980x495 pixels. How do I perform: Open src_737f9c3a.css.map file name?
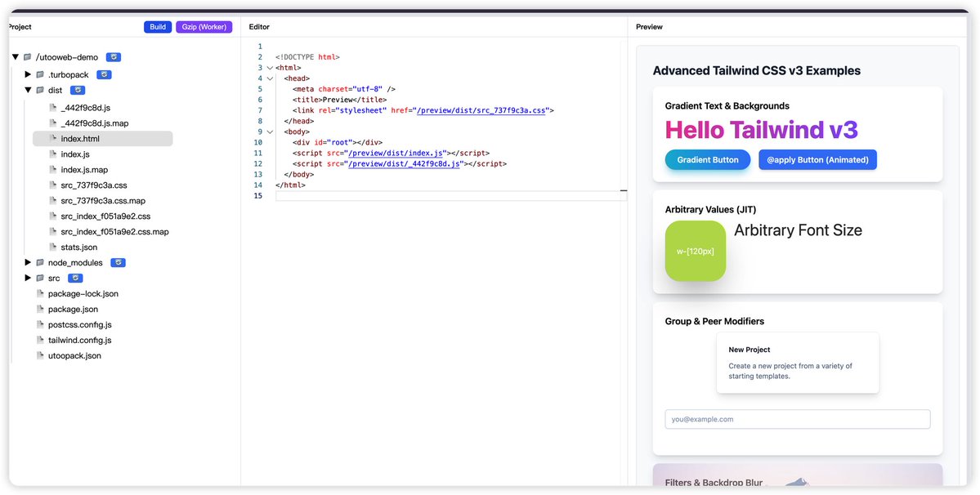(x=103, y=201)
